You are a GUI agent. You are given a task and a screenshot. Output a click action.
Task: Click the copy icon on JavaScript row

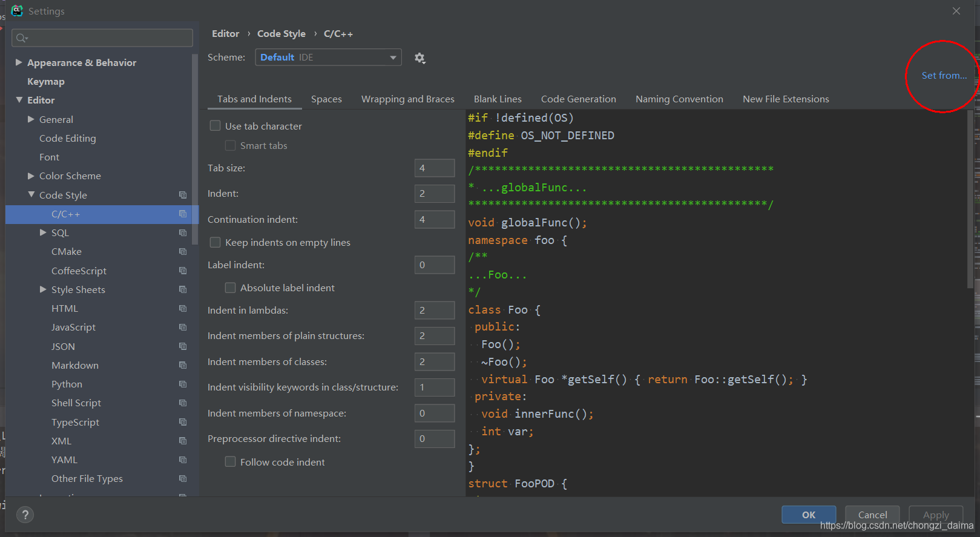183,327
